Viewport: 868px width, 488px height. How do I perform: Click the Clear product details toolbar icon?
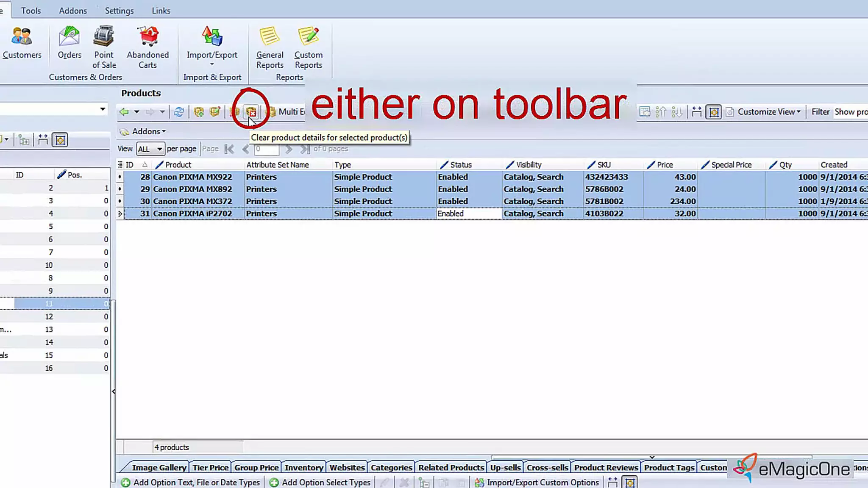tap(251, 112)
